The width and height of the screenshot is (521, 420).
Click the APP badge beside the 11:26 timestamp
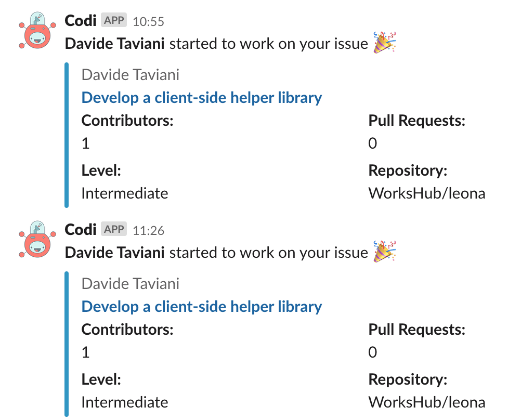[114, 229]
